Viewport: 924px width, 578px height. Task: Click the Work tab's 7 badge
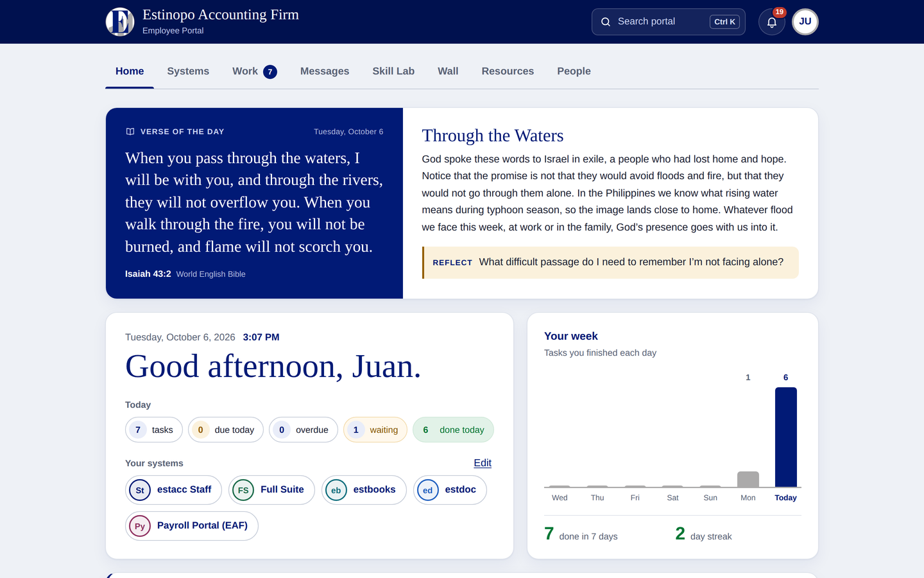coord(270,72)
